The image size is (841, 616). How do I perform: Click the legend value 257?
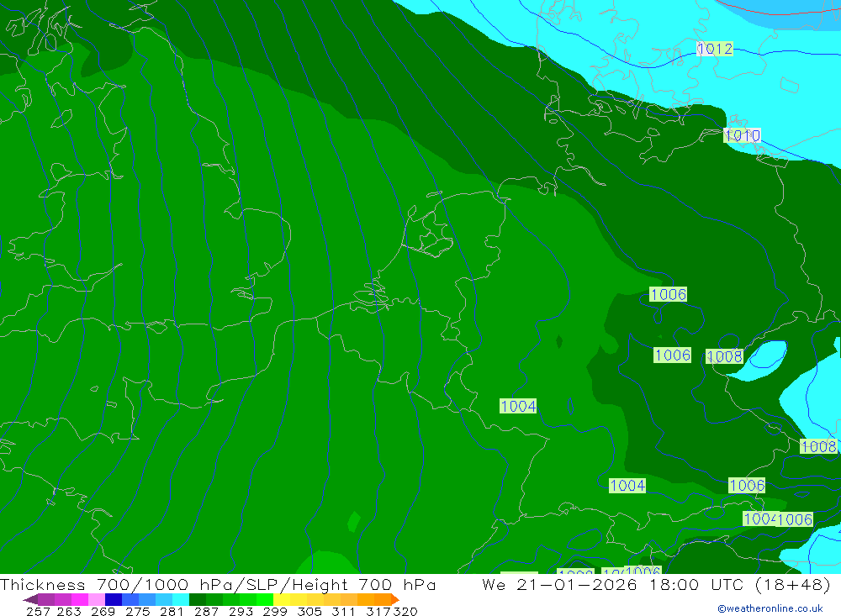(38, 611)
